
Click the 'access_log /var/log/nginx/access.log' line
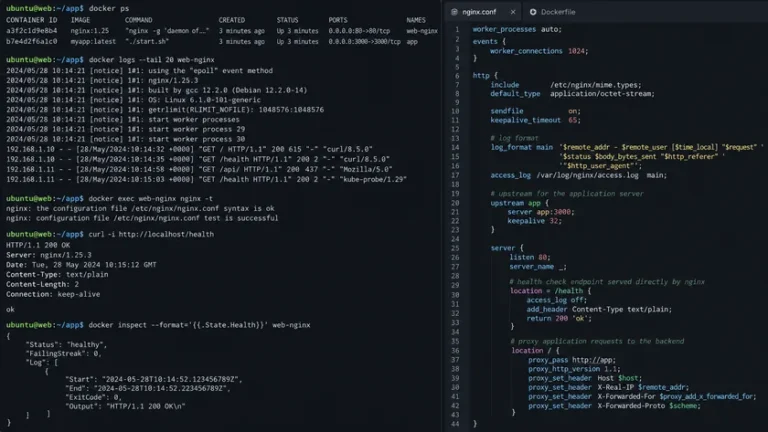pos(578,175)
